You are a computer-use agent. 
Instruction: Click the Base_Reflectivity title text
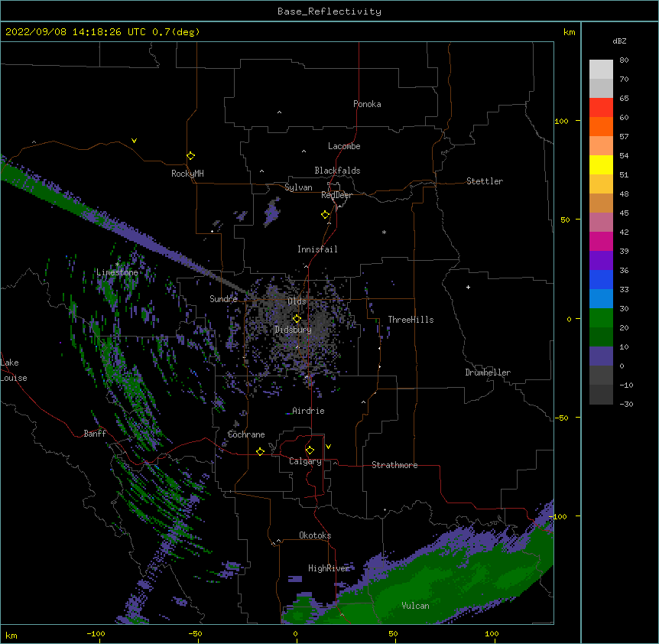329,11
